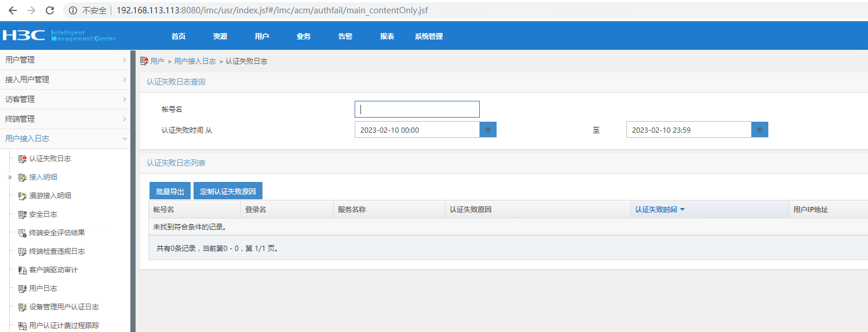Open 终端检查违规日志 in the sidebar
The image size is (868, 332).
click(x=57, y=251)
